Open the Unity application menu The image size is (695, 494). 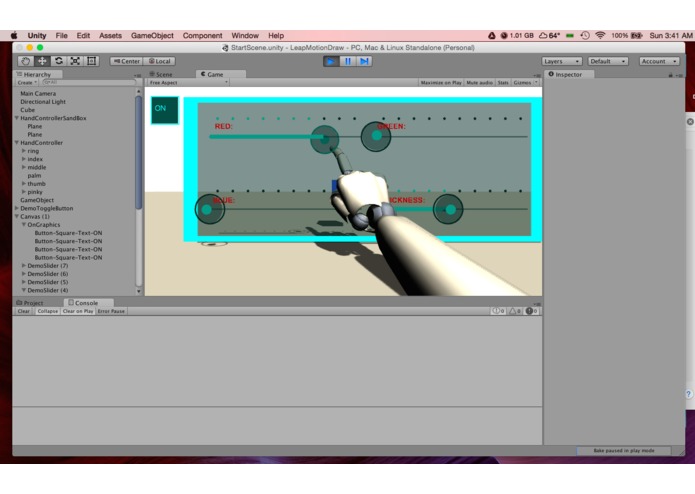pos(37,35)
